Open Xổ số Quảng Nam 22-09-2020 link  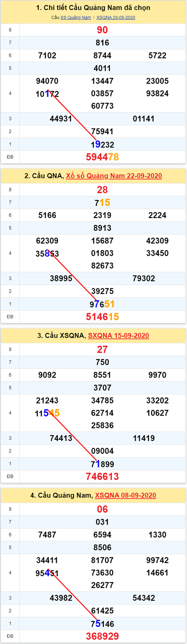(x=114, y=176)
